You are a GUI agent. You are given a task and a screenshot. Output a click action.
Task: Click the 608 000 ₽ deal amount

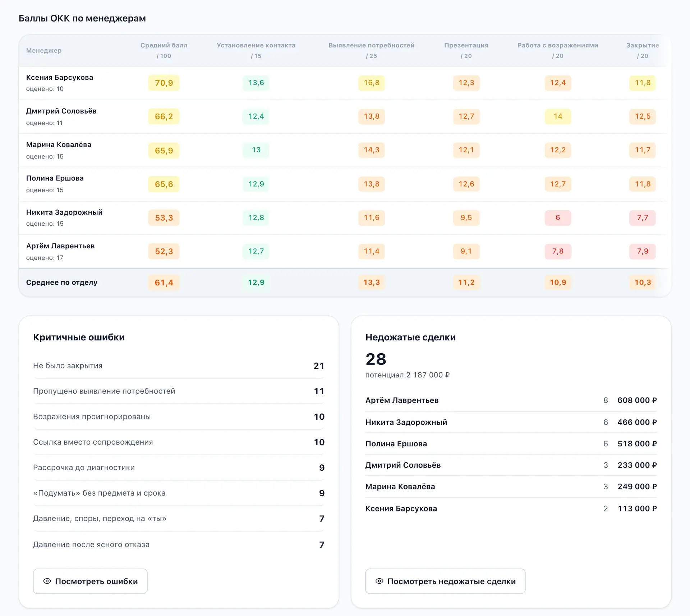coord(637,400)
